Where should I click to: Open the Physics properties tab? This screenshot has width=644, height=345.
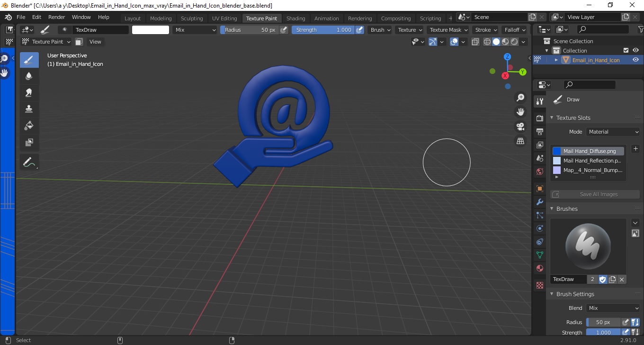[x=539, y=228]
